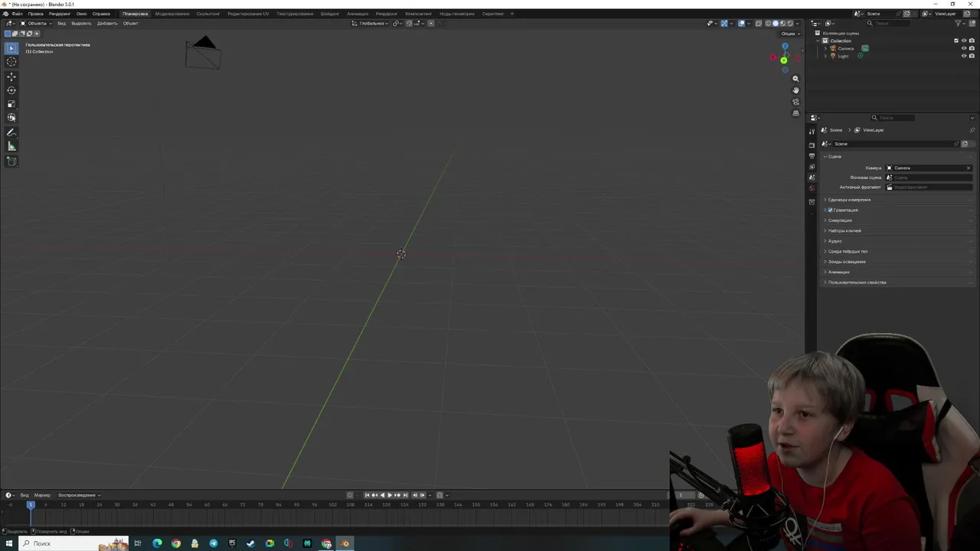Clear the Камера field with X
The height and width of the screenshot is (551, 980).
pos(969,168)
